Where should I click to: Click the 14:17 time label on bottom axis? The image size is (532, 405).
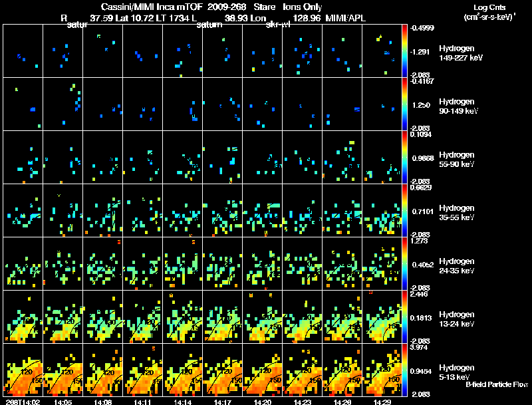point(223,402)
